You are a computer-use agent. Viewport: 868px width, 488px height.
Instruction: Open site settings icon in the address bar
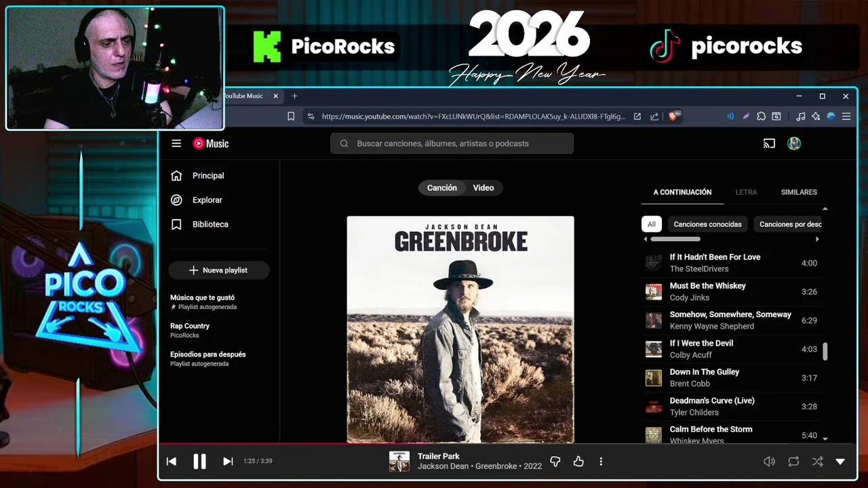(x=311, y=117)
